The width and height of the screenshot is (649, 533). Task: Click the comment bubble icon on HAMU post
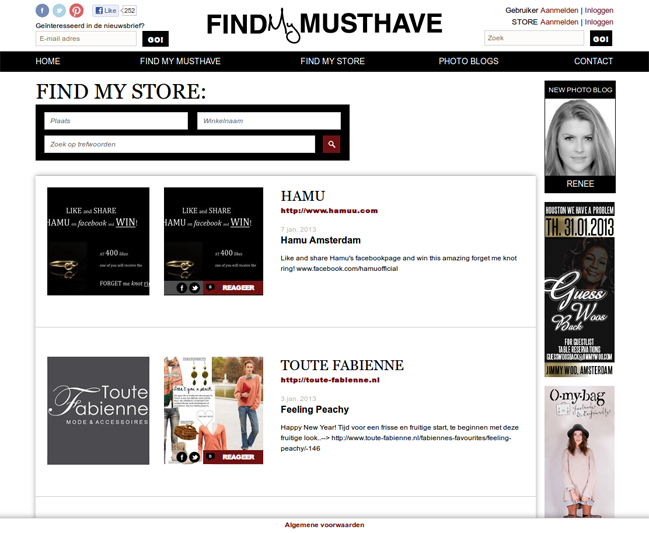coord(210,287)
